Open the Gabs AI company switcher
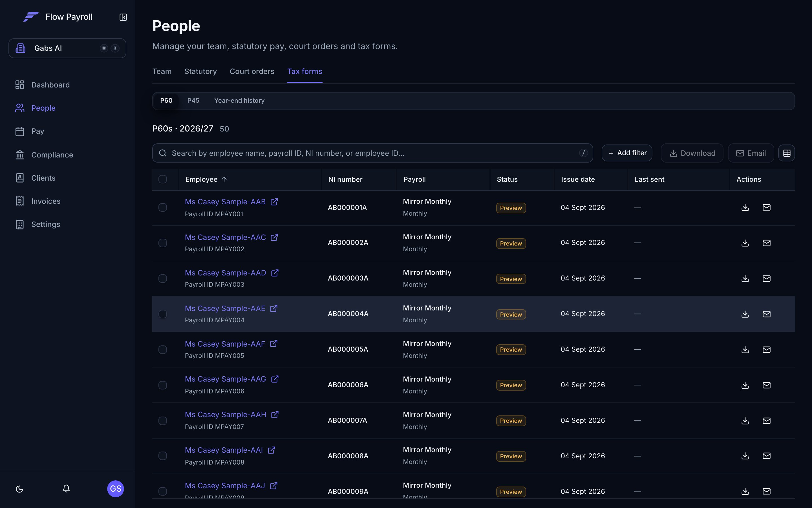The image size is (812, 508). [67, 48]
